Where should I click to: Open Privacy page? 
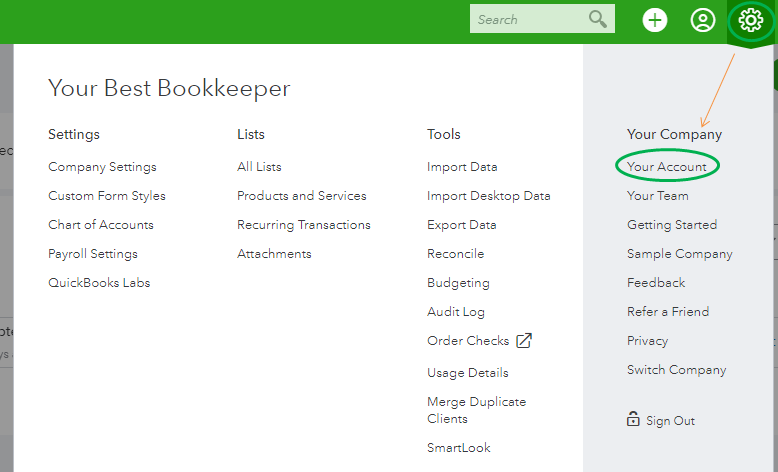648,341
